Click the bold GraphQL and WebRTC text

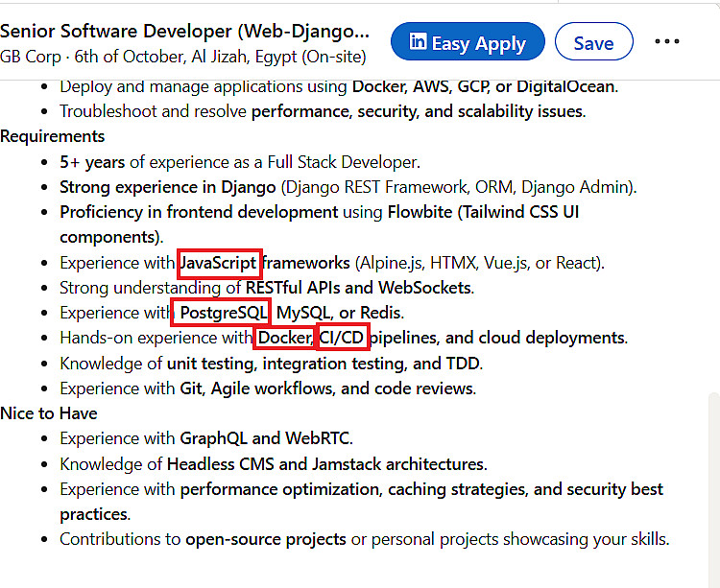coord(266,438)
